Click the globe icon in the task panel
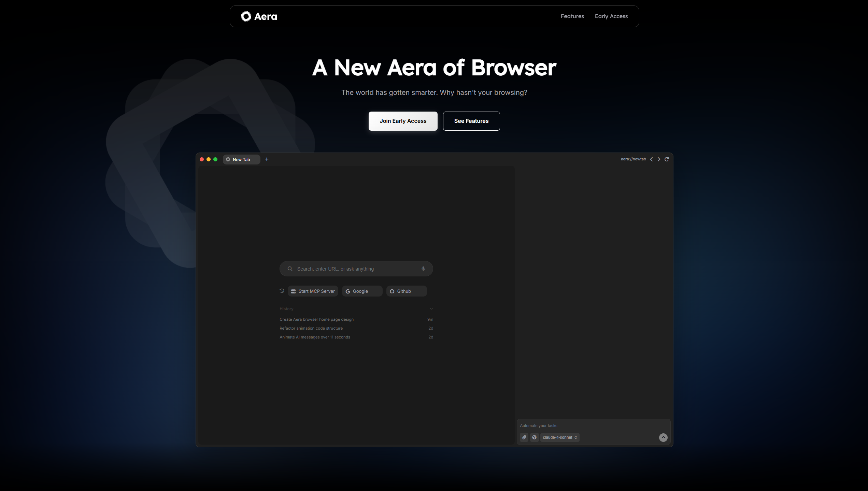Viewport: 868px width, 491px height. 535,437
